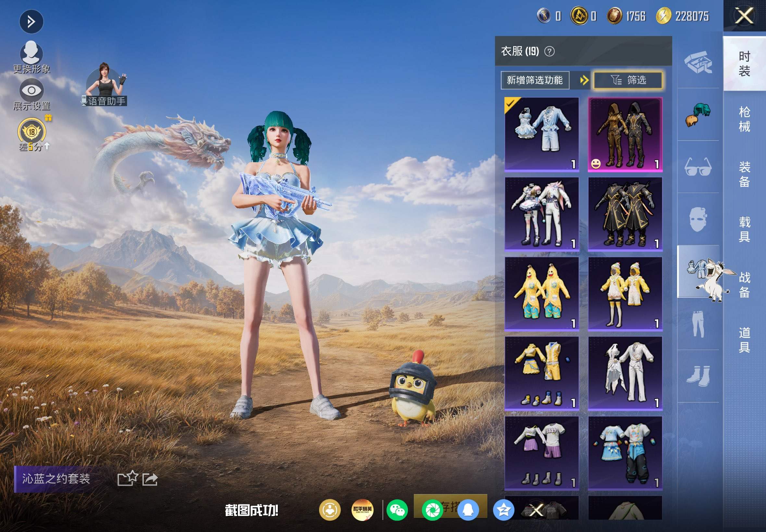Click the 截图成功! notification text
766x532 pixels.
(252, 510)
